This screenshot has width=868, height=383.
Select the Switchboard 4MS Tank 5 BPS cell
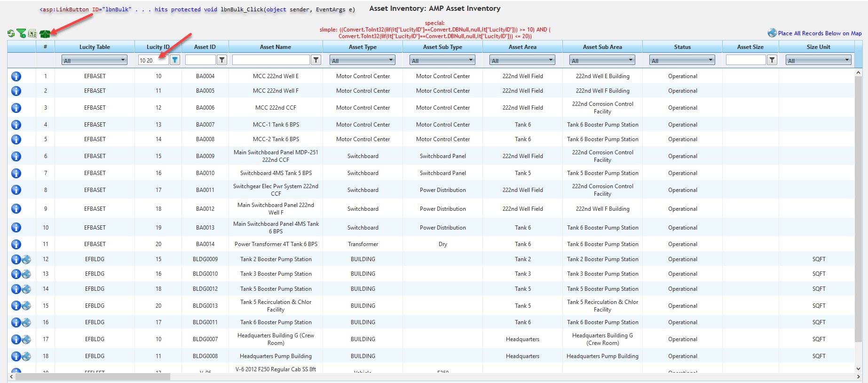[276, 173]
